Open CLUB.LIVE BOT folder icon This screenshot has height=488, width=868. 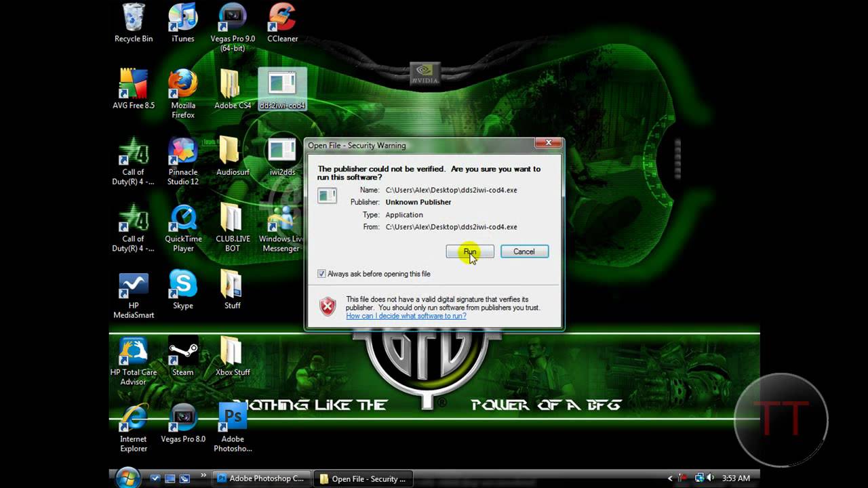coord(233,228)
